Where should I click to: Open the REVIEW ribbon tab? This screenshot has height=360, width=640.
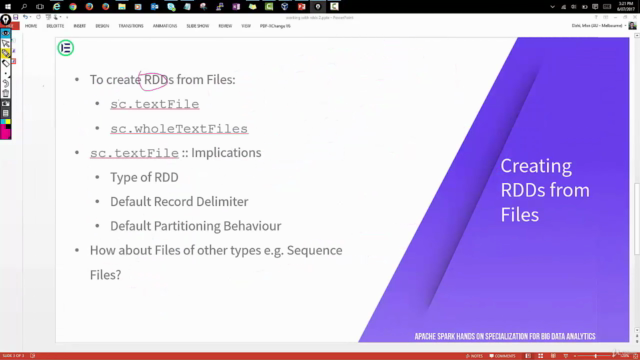tap(225, 26)
